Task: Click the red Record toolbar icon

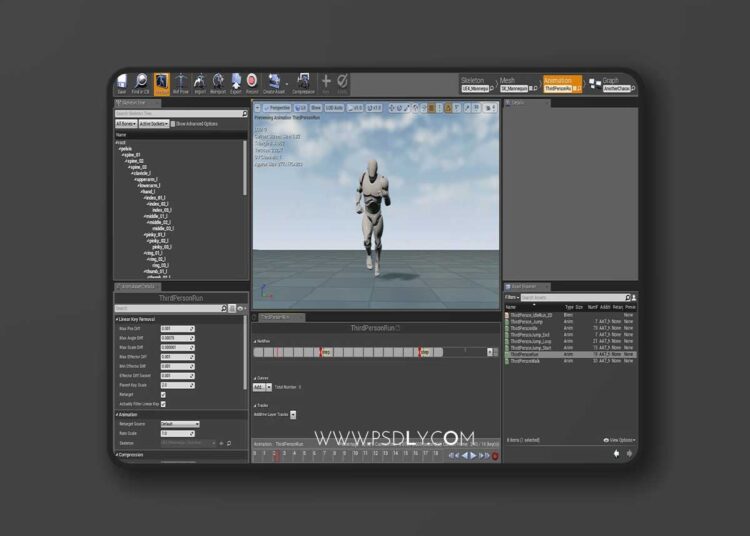Action: coord(252,80)
